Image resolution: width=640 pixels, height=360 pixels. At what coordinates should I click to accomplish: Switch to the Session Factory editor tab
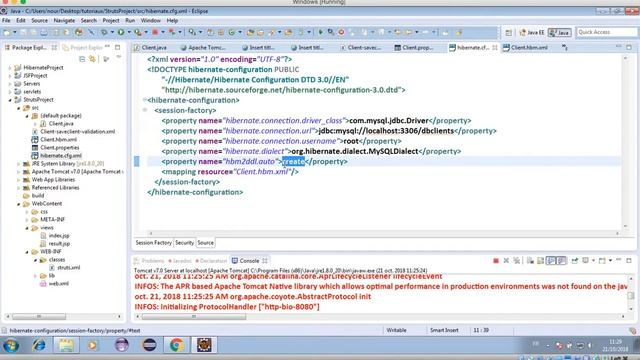[153, 243]
